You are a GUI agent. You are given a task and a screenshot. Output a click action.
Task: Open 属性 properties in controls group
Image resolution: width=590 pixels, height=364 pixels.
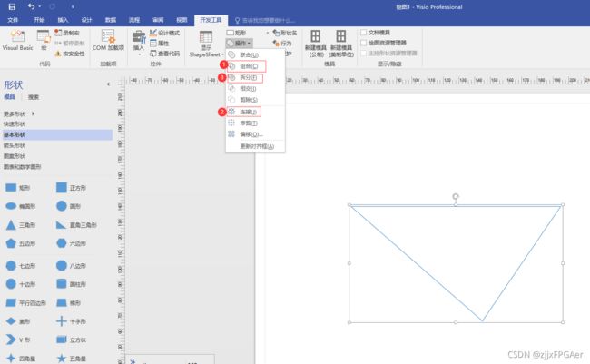pos(160,44)
